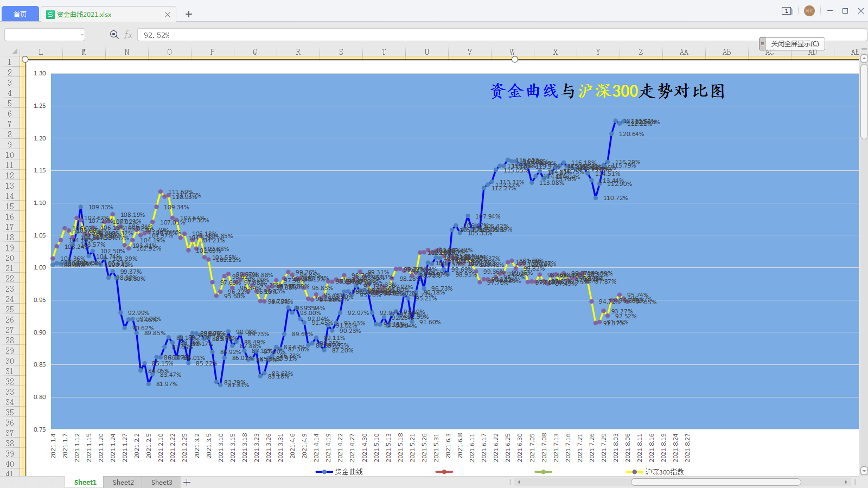Image resolution: width=868 pixels, height=488 pixels.
Task: Switch to Sheet3 tab
Action: pyautogui.click(x=162, y=482)
